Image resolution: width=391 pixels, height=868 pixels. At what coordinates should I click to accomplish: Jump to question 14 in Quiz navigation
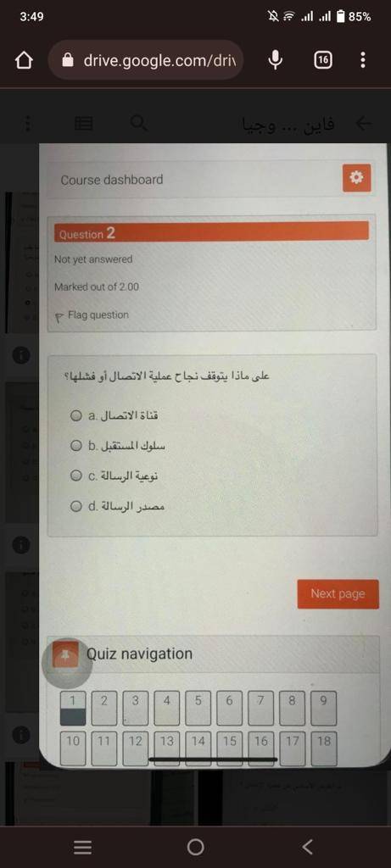point(198,748)
